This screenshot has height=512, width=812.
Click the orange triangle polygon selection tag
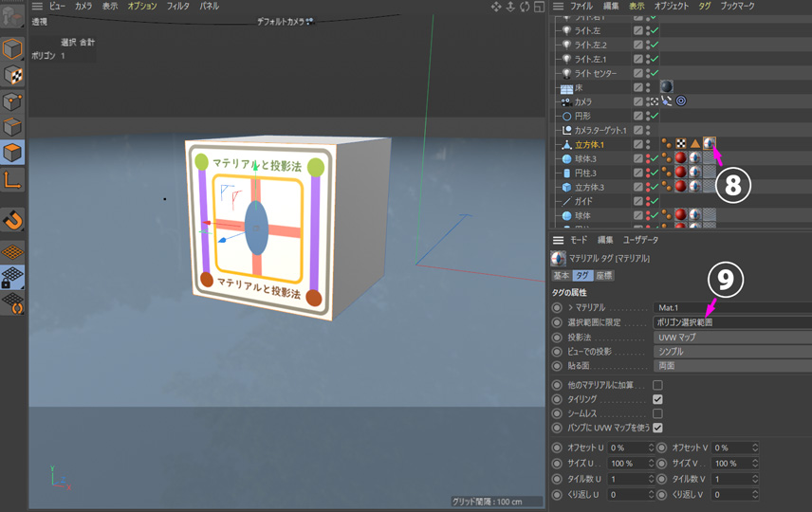[695, 144]
